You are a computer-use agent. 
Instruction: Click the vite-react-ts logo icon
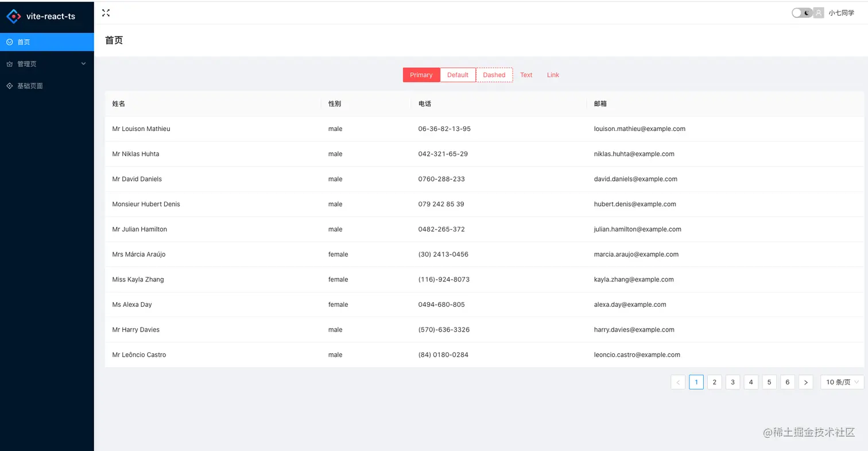[x=13, y=16]
